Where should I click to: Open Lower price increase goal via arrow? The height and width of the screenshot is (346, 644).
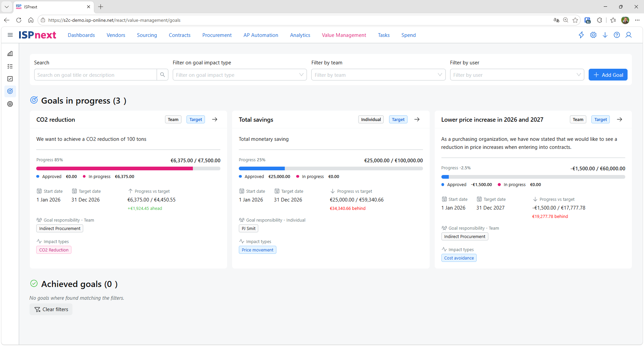pyautogui.click(x=620, y=119)
